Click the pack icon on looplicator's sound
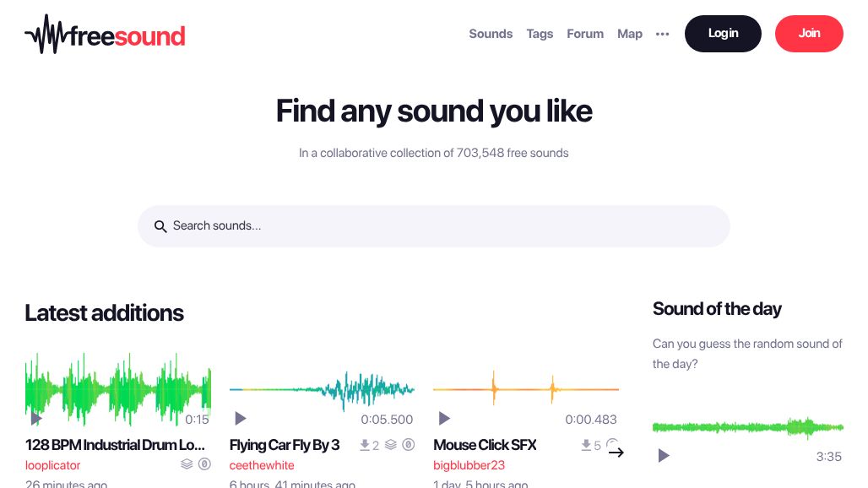The height and width of the screenshot is (488, 868). click(x=187, y=464)
